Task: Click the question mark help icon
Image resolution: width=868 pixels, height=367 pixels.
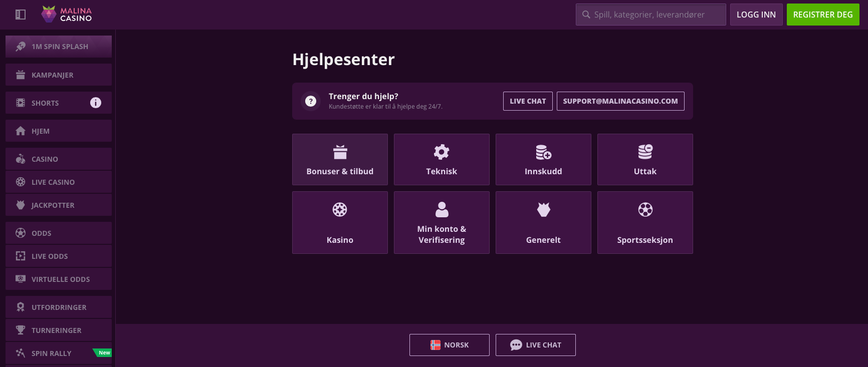Action: [311, 101]
